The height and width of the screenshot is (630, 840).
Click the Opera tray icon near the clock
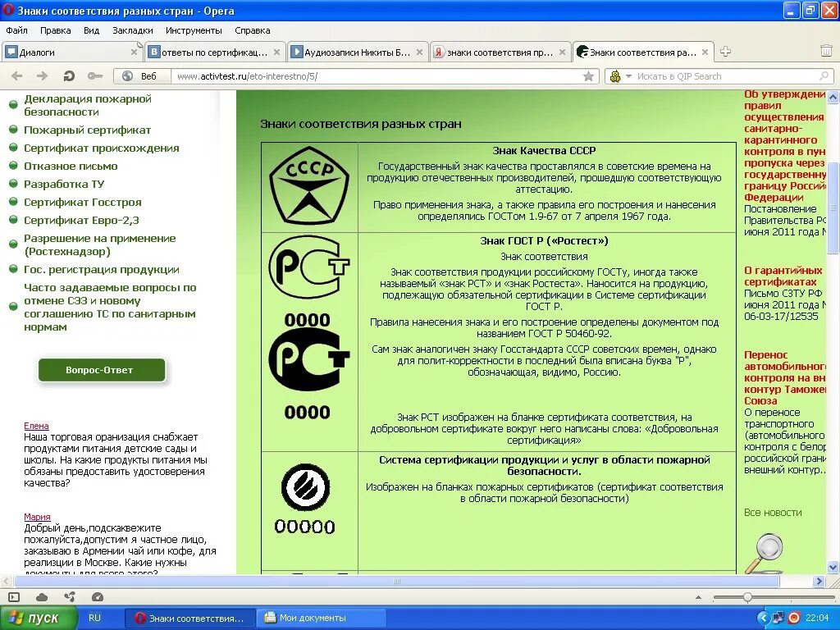(x=794, y=618)
